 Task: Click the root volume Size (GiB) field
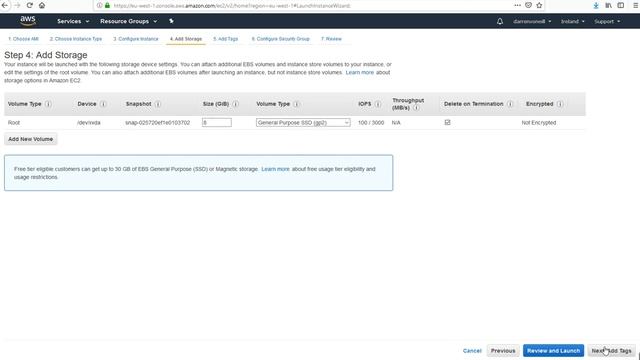217,122
